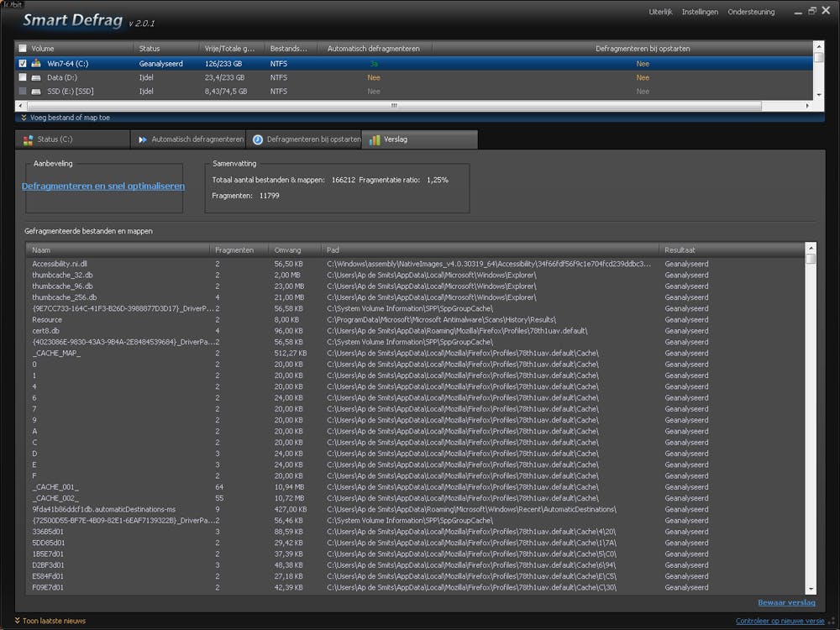Sort file list by Naam column
840x630 pixels.
[x=118, y=249]
